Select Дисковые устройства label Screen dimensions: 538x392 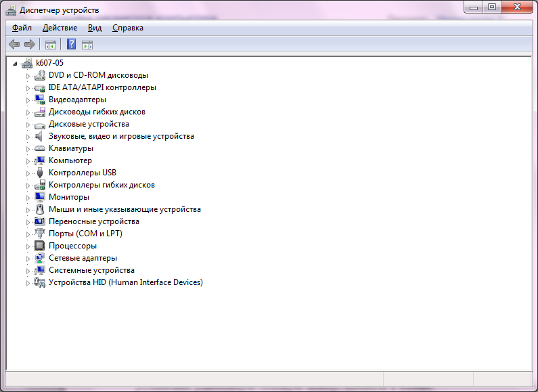click(x=89, y=124)
